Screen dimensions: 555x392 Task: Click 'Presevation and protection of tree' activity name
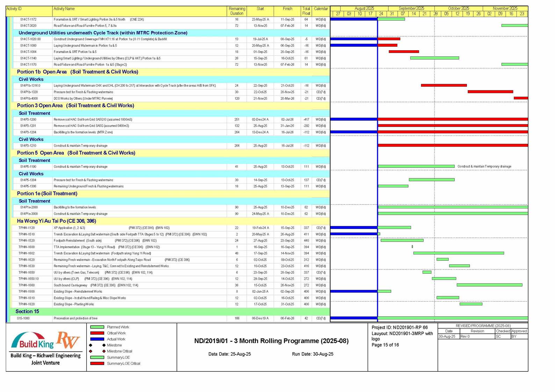(75, 318)
